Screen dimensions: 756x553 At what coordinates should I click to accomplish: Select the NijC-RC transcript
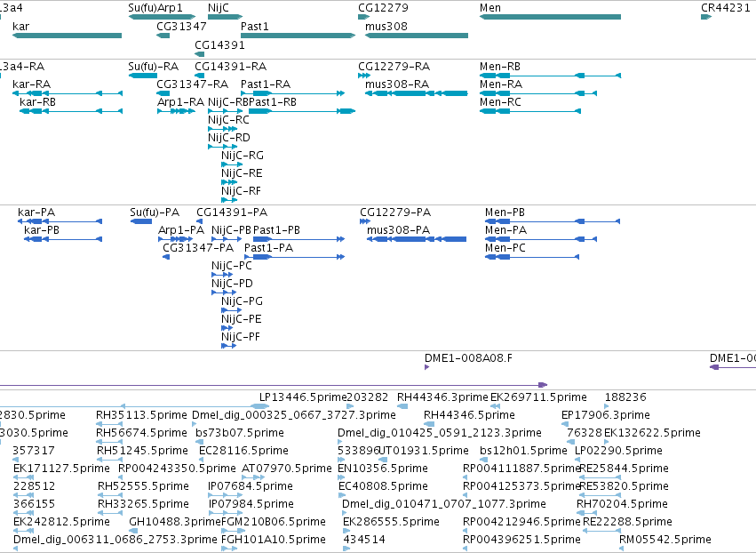coord(222,129)
